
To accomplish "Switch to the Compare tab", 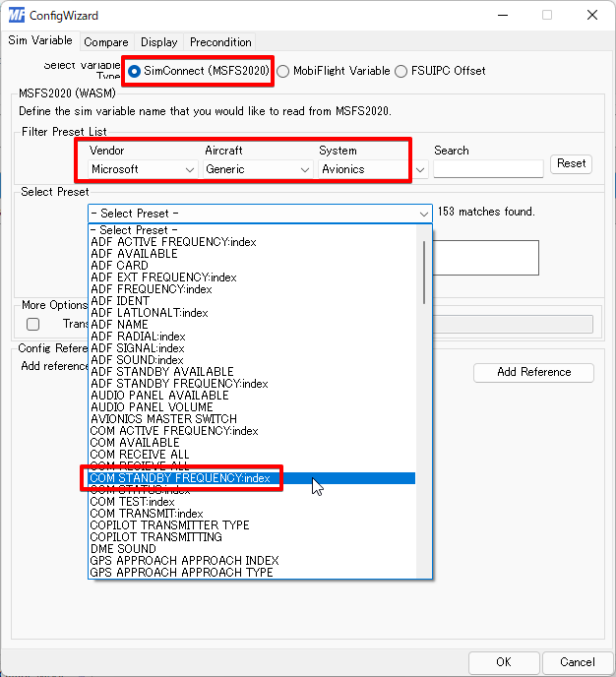I will [x=106, y=42].
